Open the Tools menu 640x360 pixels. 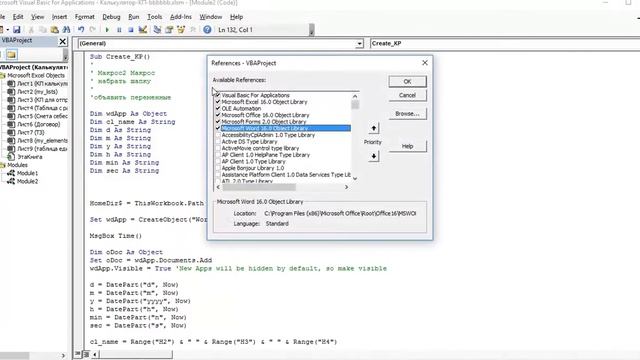click(x=154, y=17)
